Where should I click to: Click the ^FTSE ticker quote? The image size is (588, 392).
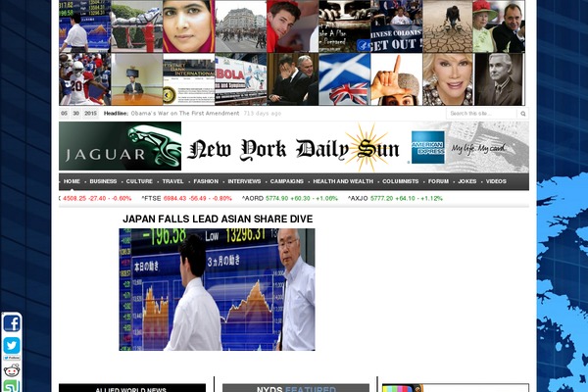click(x=186, y=198)
